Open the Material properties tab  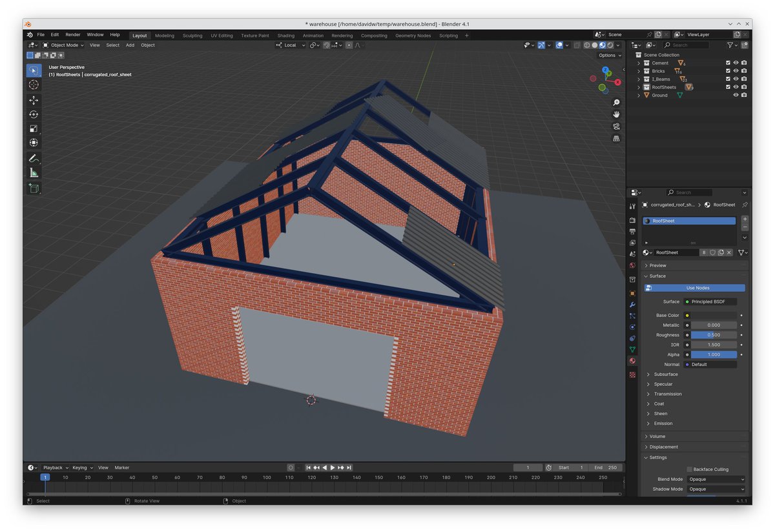point(632,360)
